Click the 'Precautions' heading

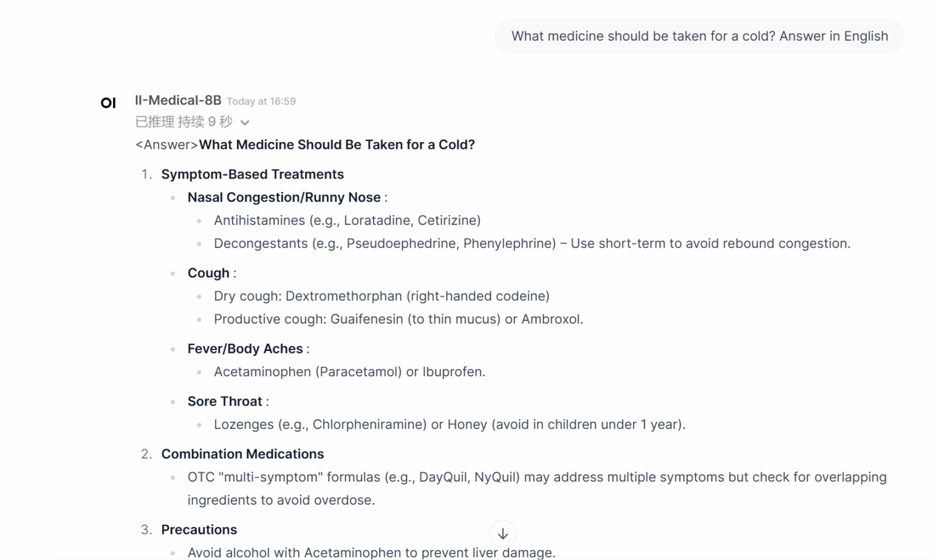[199, 530]
